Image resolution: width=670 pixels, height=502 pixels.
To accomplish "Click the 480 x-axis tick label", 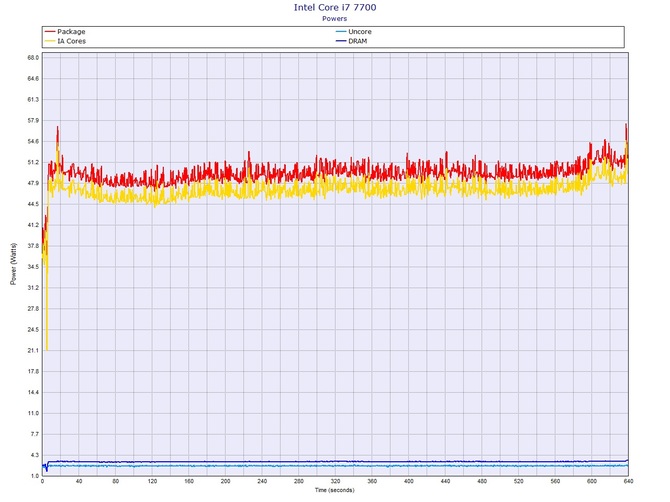I will click(482, 481).
